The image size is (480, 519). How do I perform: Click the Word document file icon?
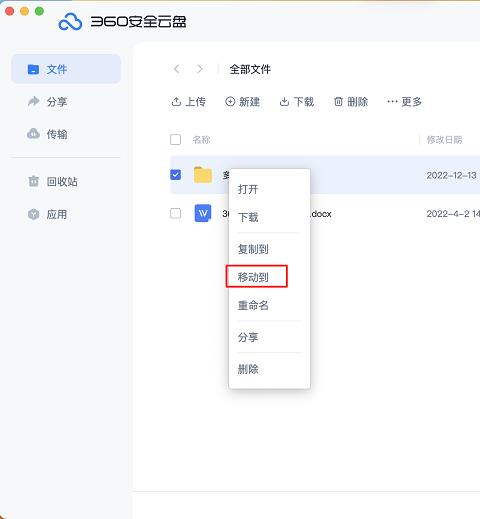pos(203,213)
